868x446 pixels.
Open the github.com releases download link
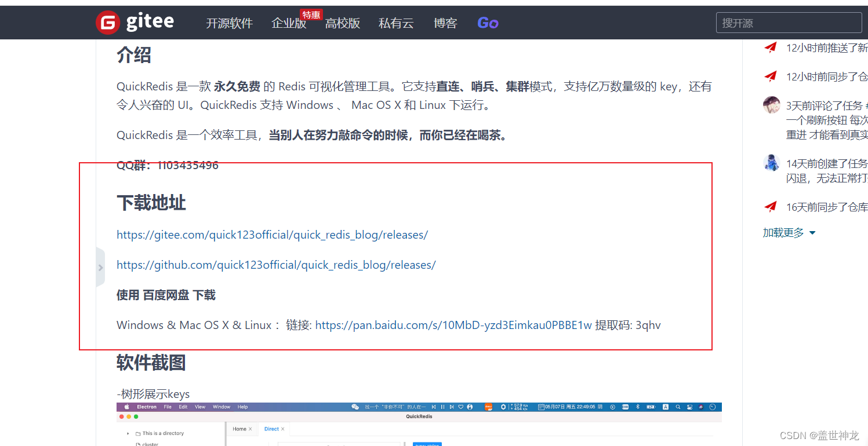point(276,265)
